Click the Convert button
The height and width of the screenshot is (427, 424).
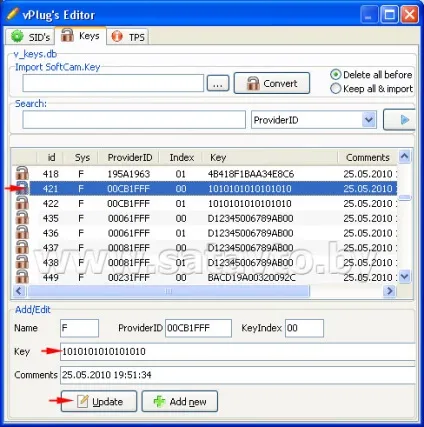pos(272,83)
